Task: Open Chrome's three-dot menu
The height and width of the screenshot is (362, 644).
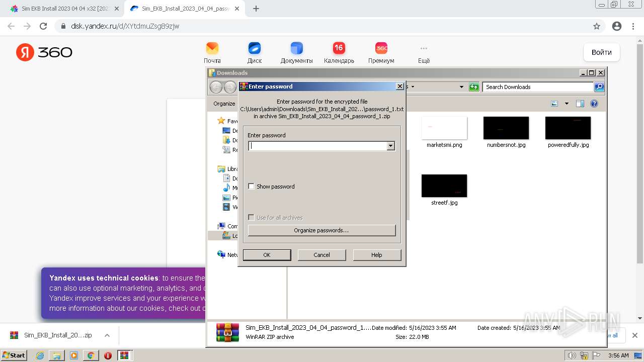Action: [x=633, y=26]
